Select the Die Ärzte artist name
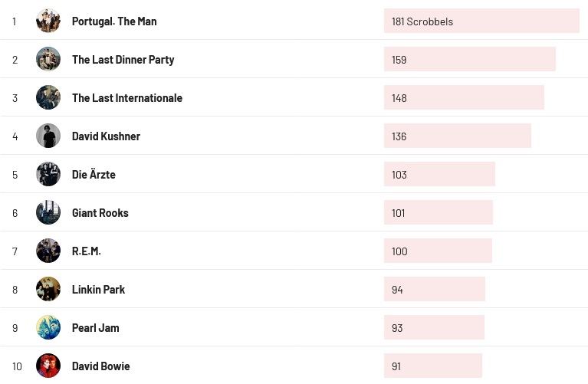The height and width of the screenshot is (384, 588). click(94, 175)
